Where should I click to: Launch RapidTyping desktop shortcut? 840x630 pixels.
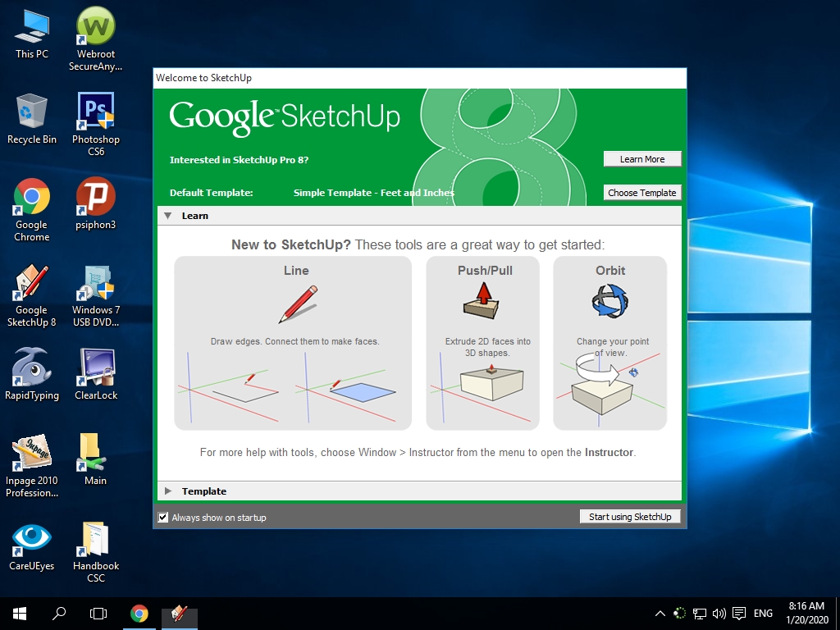pos(32,374)
